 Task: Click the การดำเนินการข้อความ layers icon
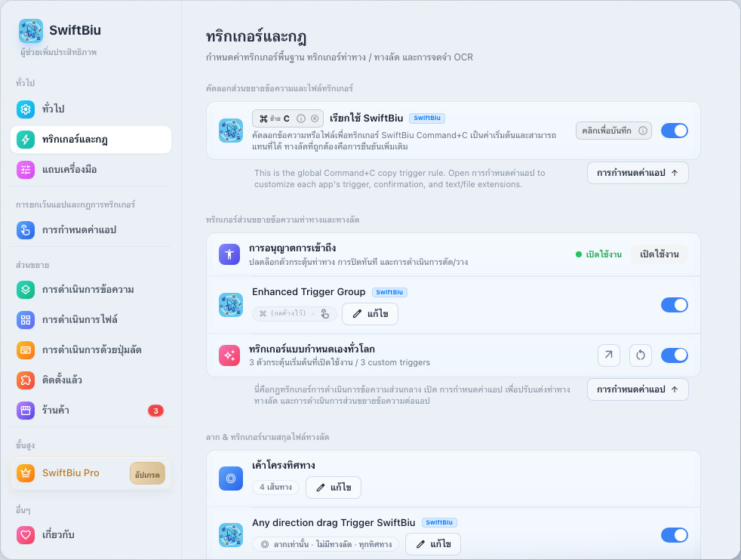[26, 290]
